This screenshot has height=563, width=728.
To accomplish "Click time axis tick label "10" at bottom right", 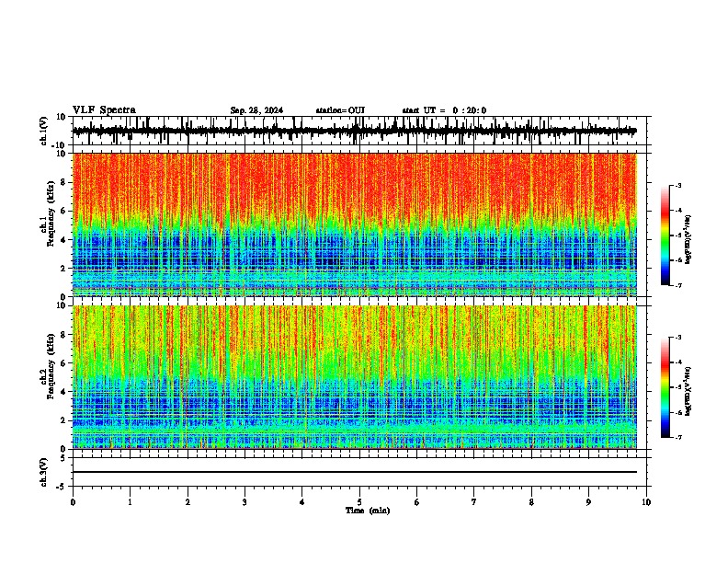I will [646, 502].
